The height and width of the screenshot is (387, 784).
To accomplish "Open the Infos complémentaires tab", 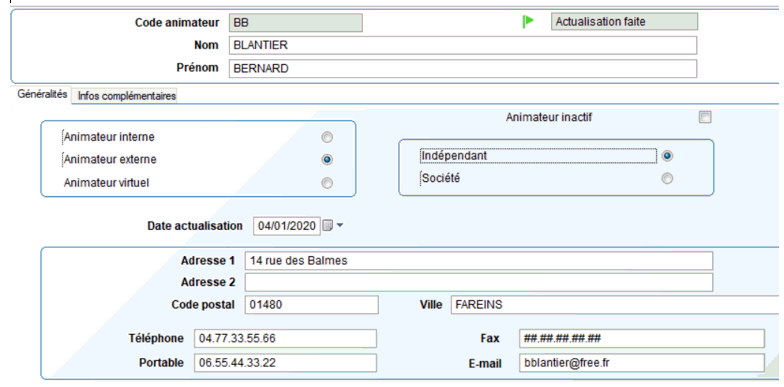I will [x=127, y=96].
